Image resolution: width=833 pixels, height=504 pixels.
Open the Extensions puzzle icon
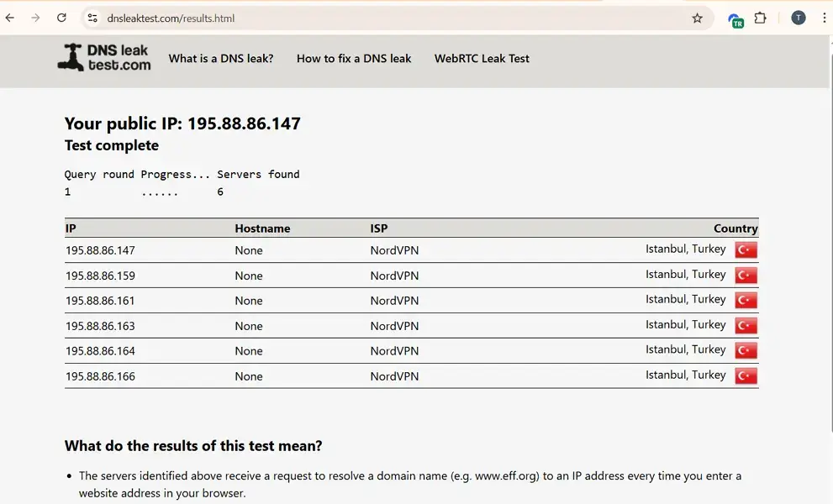coord(760,18)
